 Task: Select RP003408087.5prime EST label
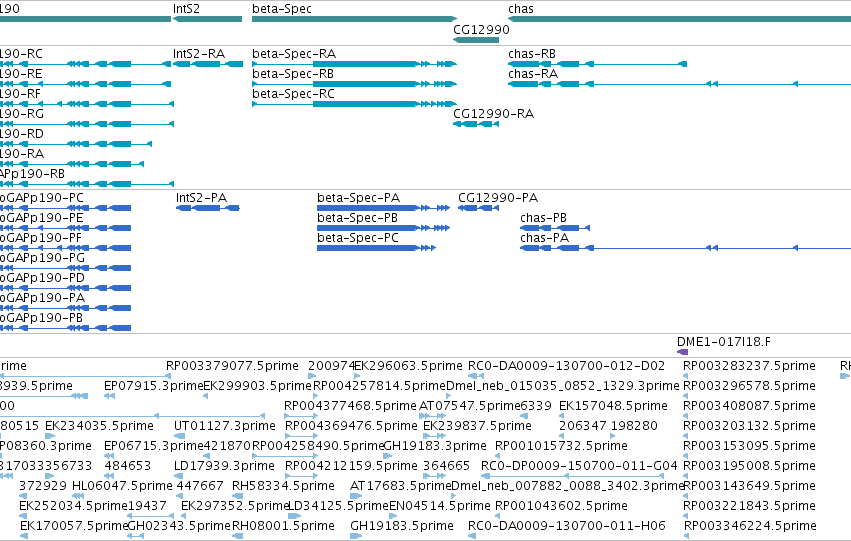(749, 406)
